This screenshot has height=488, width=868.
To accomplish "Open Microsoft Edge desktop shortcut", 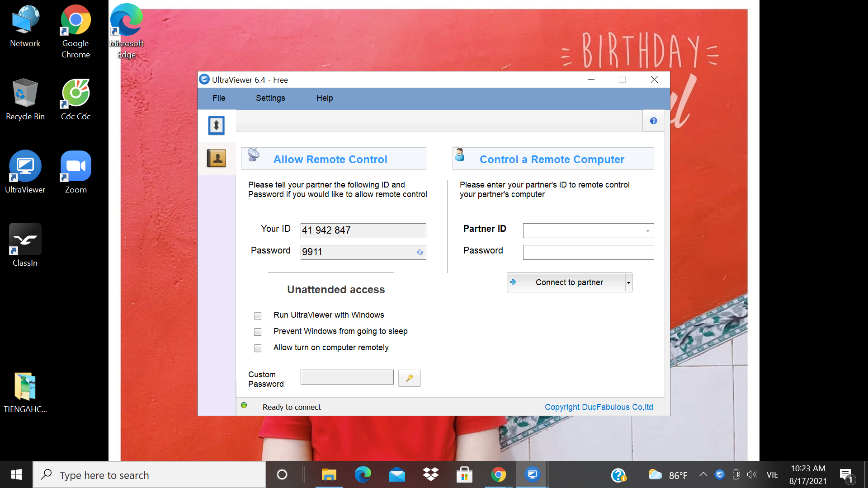I will [x=127, y=32].
